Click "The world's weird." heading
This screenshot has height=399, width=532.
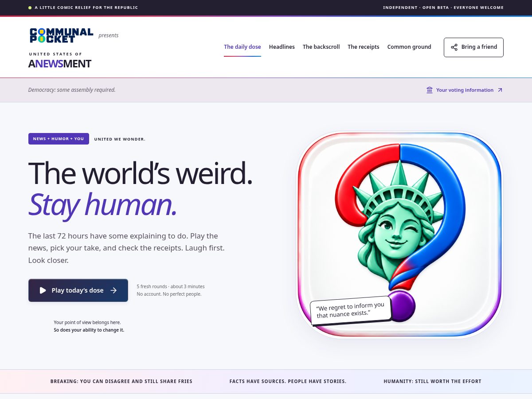[140, 173]
